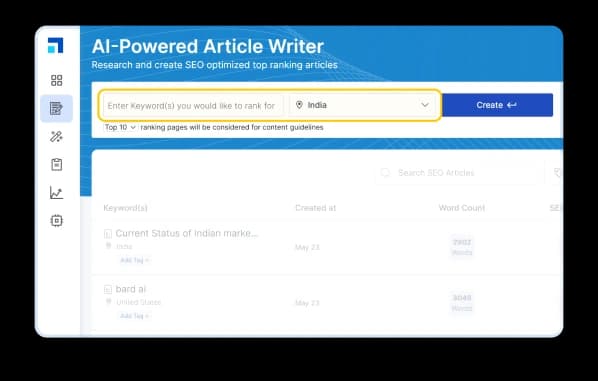The width and height of the screenshot is (598, 381).
Task: Open the bard ai article
Action: [x=131, y=289]
